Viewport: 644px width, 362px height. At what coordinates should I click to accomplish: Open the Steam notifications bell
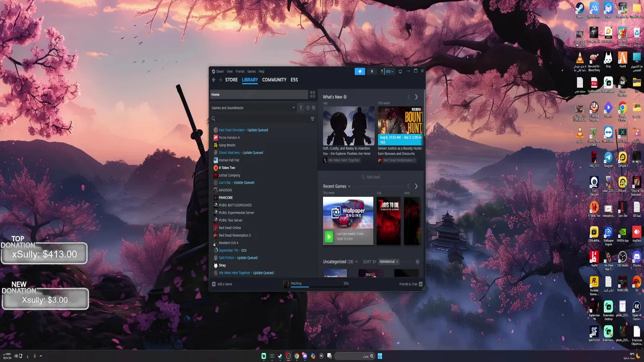(372, 71)
